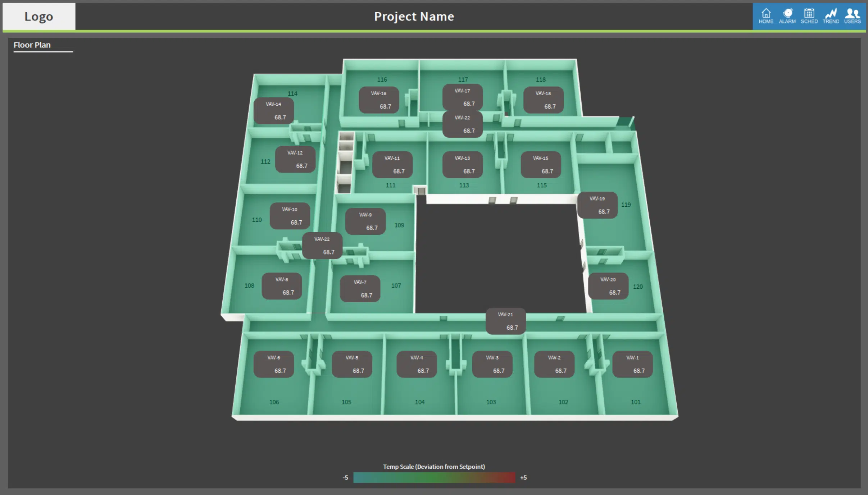Click room number 120 label
The image size is (868, 495).
[x=638, y=287]
